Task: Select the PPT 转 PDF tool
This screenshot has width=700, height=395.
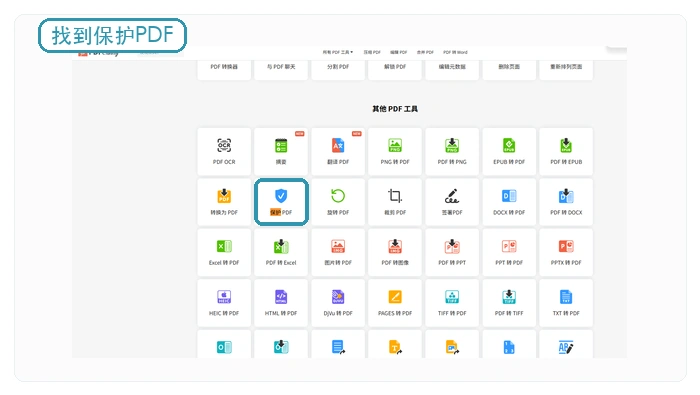Action: [509, 252]
